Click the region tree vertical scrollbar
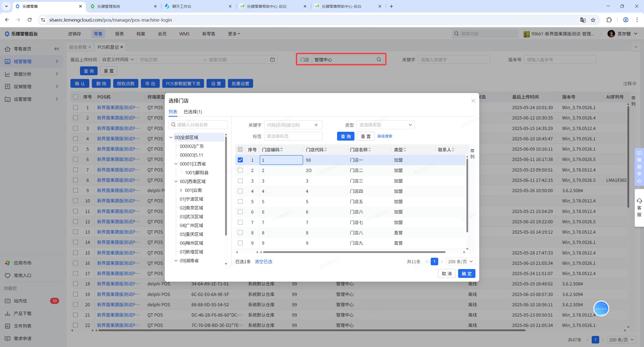 coord(226,186)
